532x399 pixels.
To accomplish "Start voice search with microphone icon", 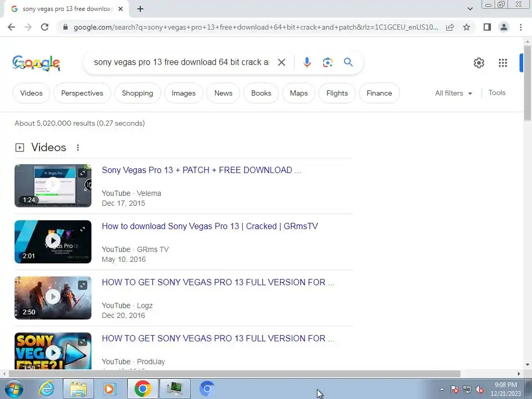I will click(307, 62).
